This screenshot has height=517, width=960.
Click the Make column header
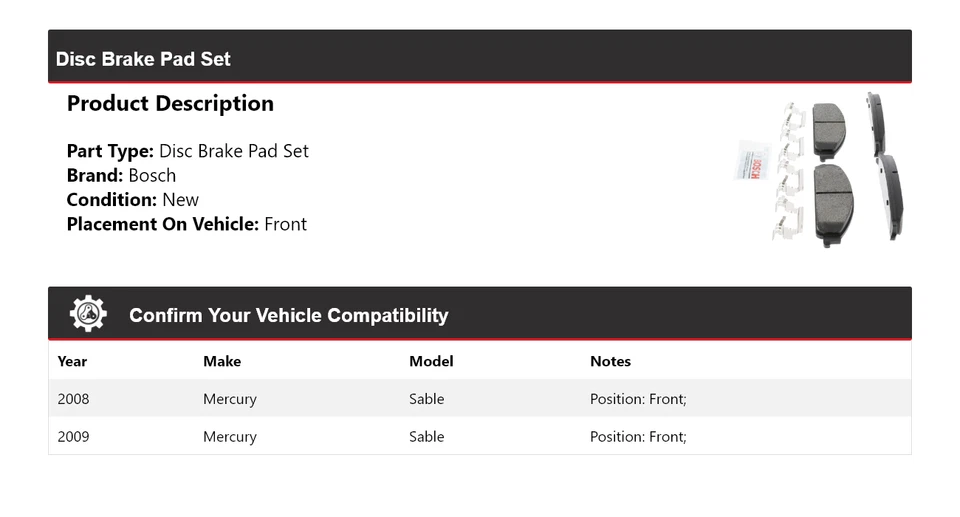point(222,361)
